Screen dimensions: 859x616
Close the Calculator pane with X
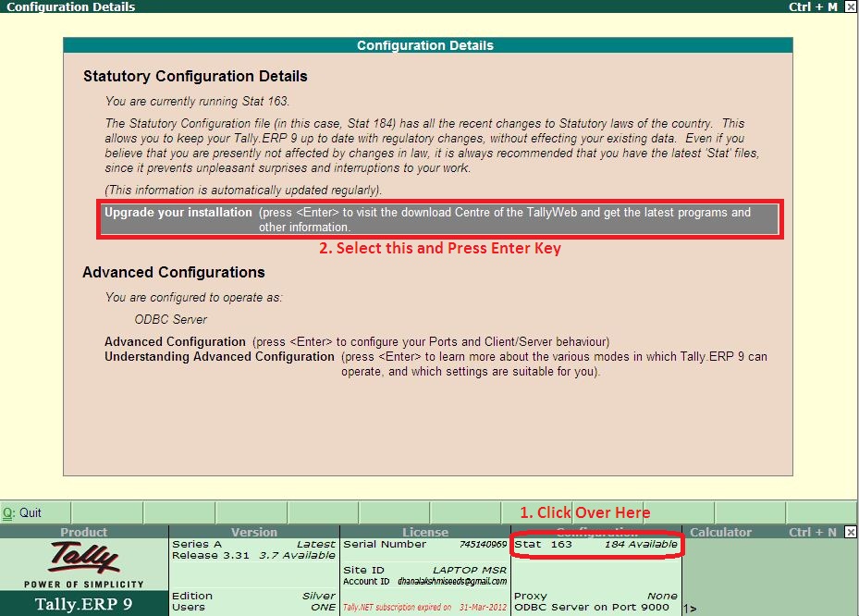pos(851,532)
